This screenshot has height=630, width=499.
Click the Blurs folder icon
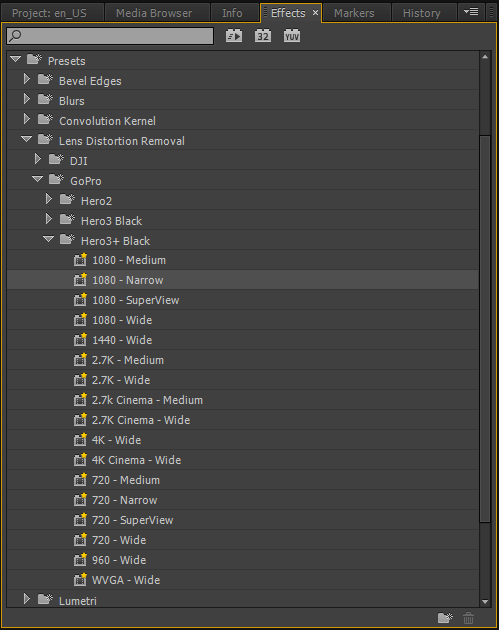(45, 99)
